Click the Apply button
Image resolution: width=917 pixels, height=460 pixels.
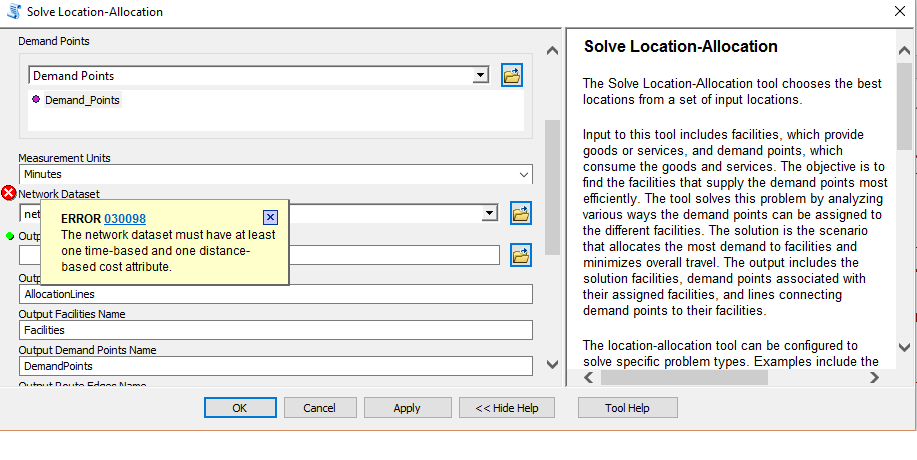click(407, 408)
